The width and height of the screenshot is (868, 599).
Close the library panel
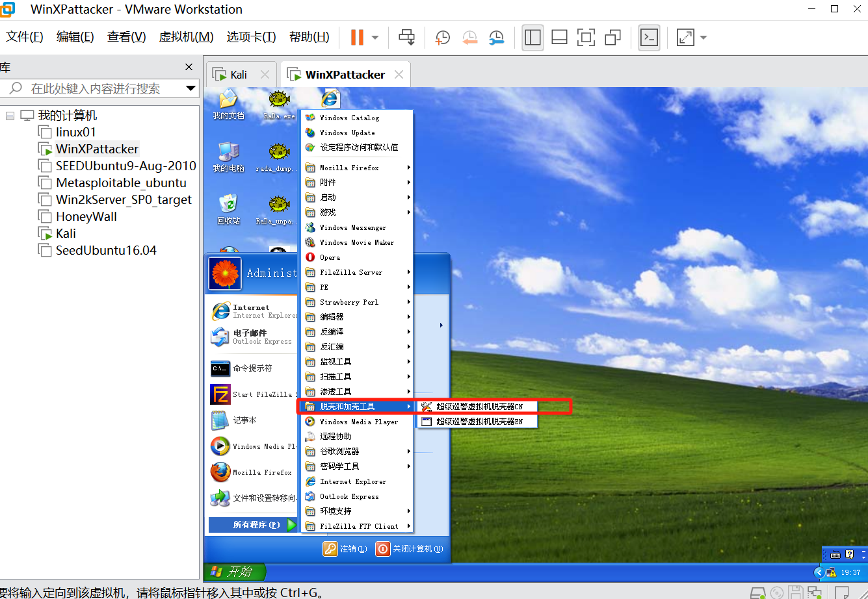click(x=189, y=67)
